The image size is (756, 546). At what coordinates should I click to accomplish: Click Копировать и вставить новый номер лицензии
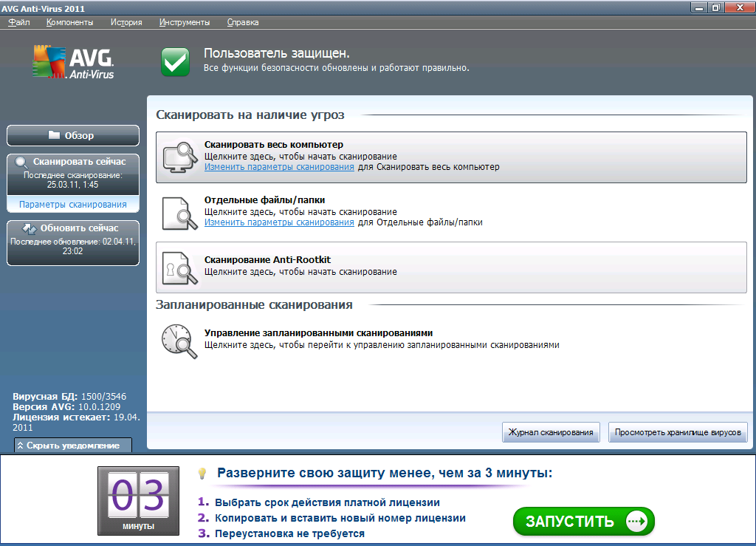coord(340,518)
